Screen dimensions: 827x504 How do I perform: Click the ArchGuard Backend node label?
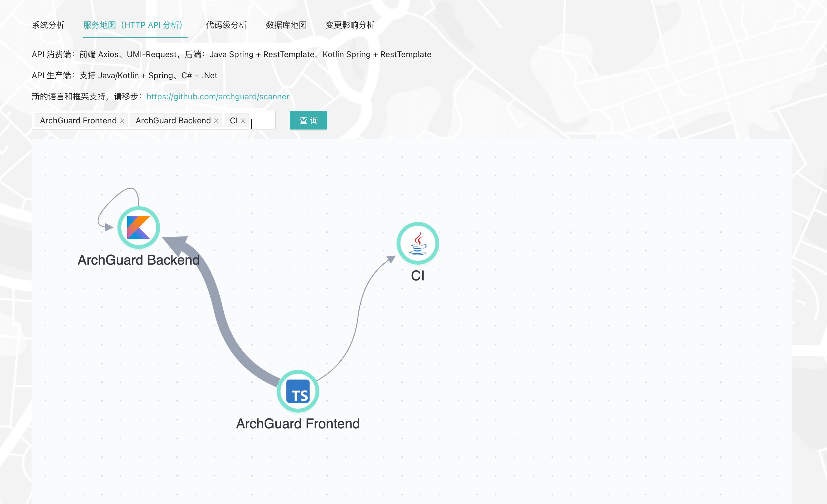(138, 260)
